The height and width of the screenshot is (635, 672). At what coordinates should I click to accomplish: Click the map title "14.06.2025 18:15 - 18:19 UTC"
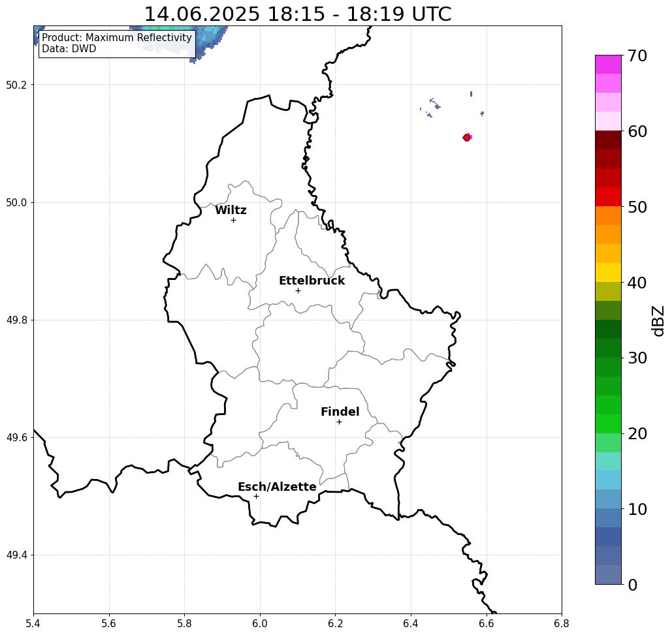coord(297,14)
